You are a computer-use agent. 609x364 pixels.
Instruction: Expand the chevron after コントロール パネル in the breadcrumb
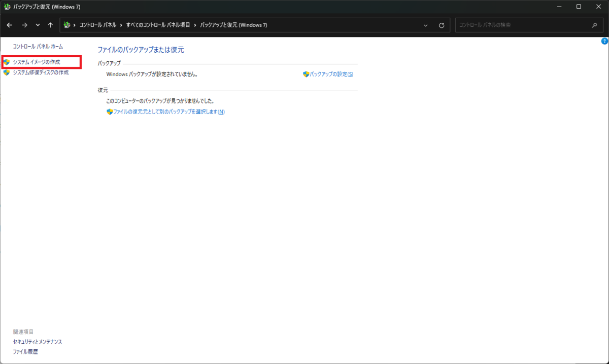coord(121,25)
